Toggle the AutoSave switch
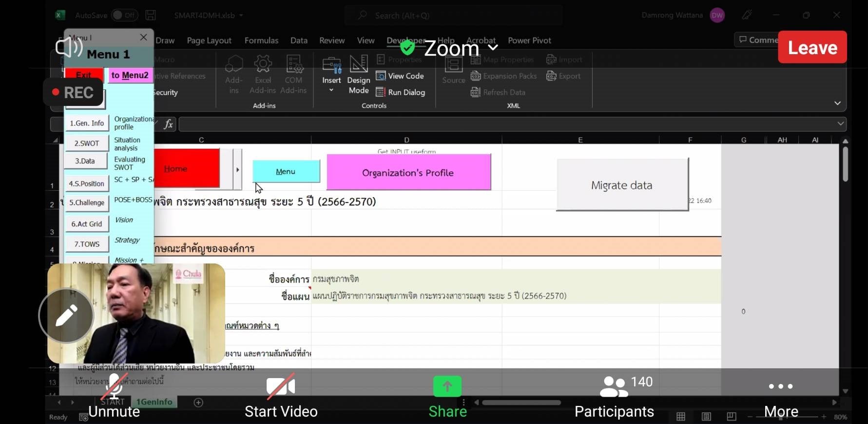The height and width of the screenshot is (424, 868). click(125, 15)
